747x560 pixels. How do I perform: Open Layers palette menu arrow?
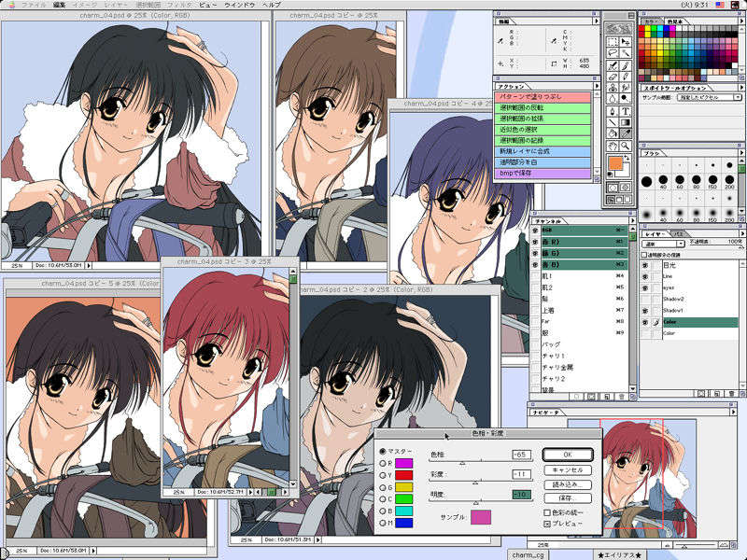[x=741, y=234]
